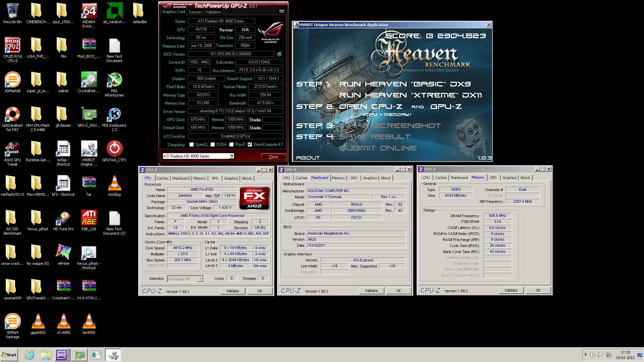The width and height of the screenshot is (644, 362).
Task: Click BIOS Version field in GPU-Z
Action: click(x=231, y=54)
